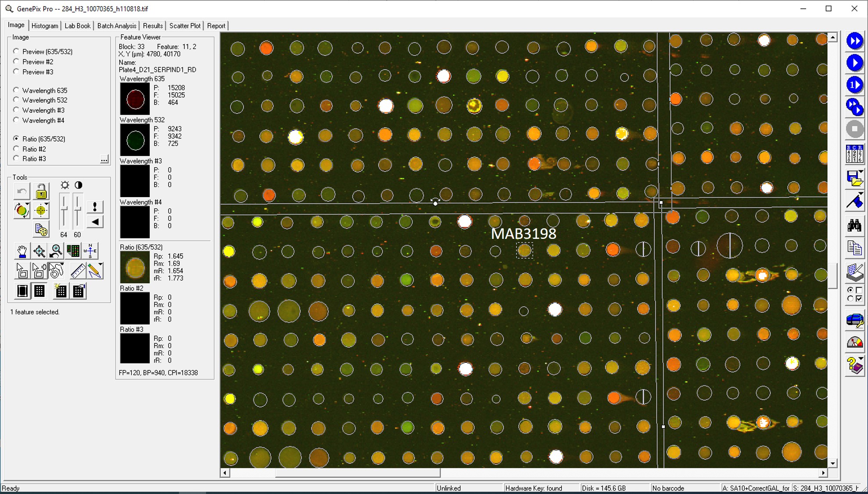Click the binoculars find icon
Screen dimensions: 868x494
pos(854,226)
